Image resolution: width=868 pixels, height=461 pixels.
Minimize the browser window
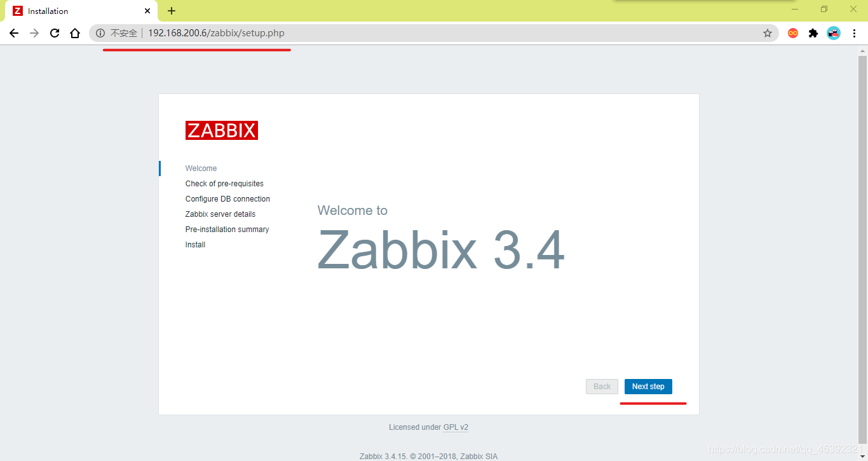coord(795,9)
